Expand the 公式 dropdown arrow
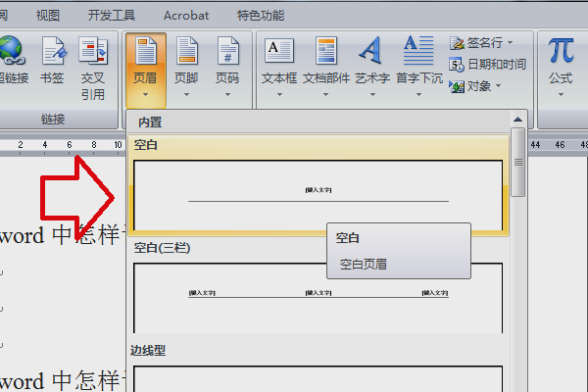 561,94
